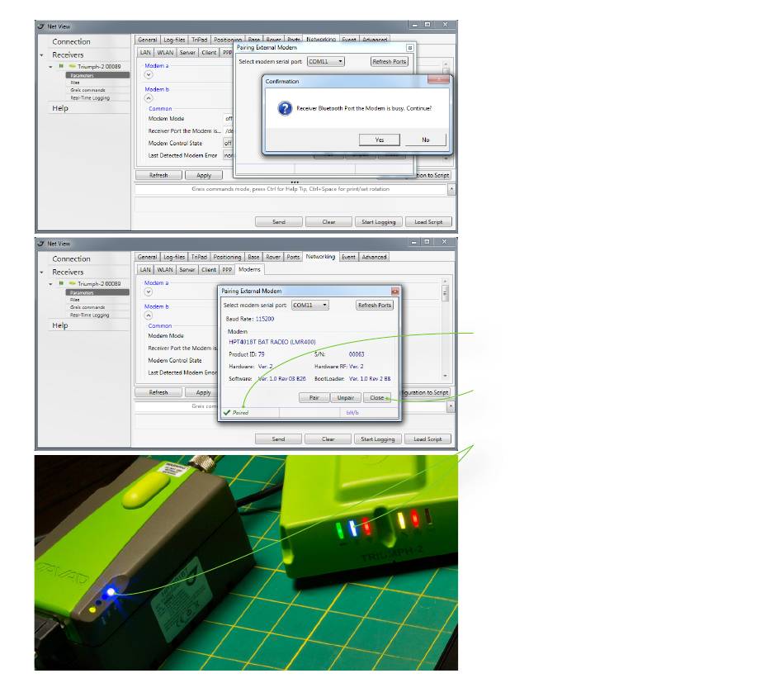The image size is (784, 697).
Task: Collapse the Receivers section in the upper window
Action: (41, 55)
